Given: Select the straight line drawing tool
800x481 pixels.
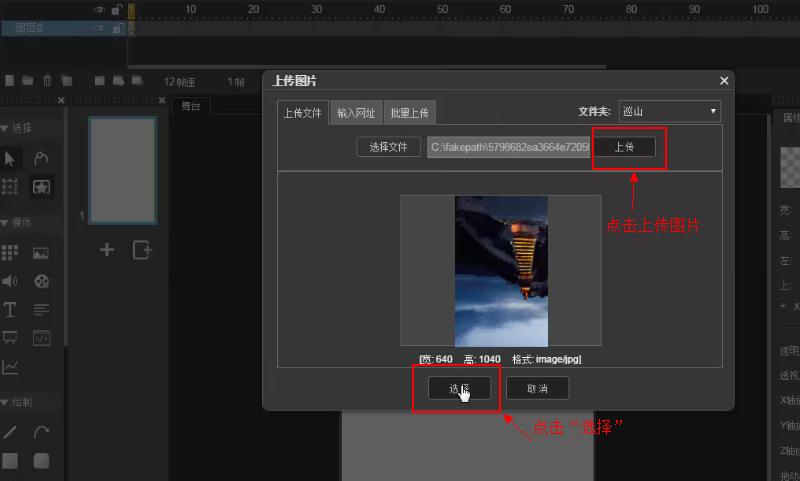Looking at the screenshot, I should pyautogui.click(x=10, y=432).
